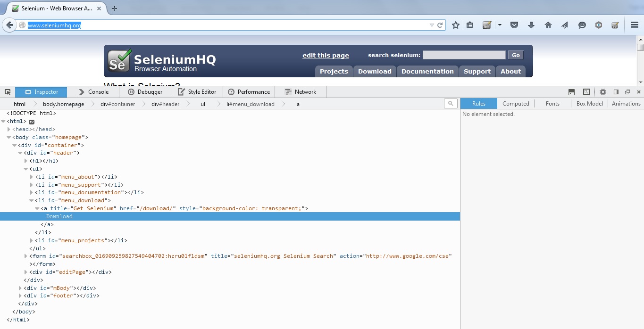The image size is (644, 329).
Task: Click the SeleniumHQ logo
Action: click(162, 61)
